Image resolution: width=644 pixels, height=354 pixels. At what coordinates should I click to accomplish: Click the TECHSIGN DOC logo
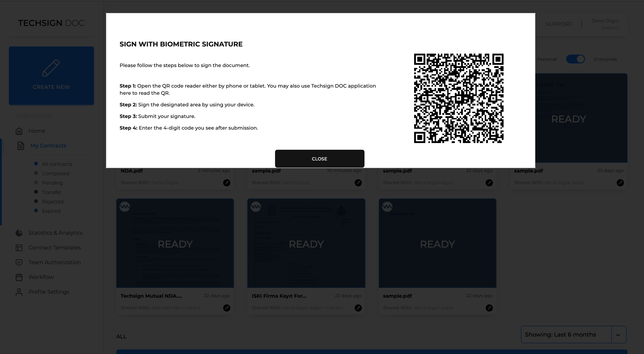(51, 23)
